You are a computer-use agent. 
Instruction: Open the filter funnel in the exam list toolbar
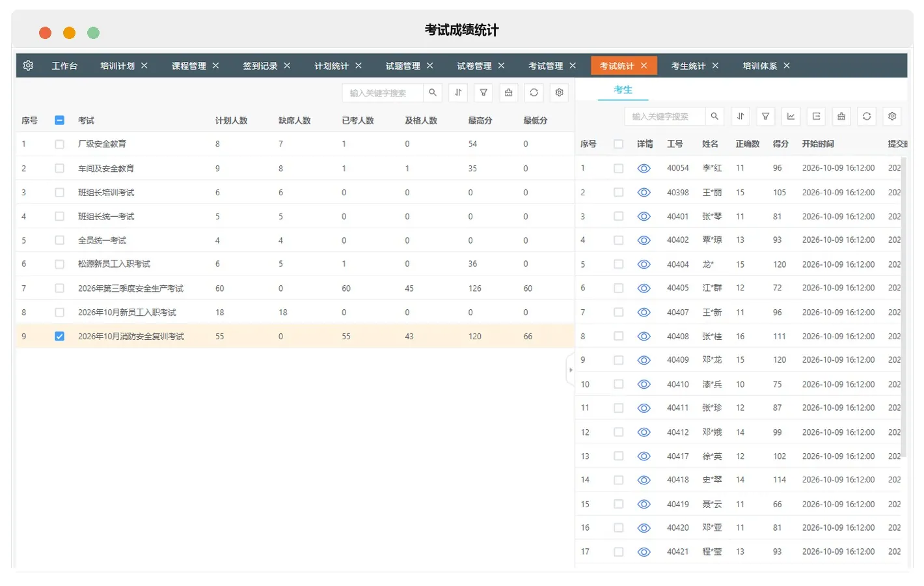click(x=483, y=92)
